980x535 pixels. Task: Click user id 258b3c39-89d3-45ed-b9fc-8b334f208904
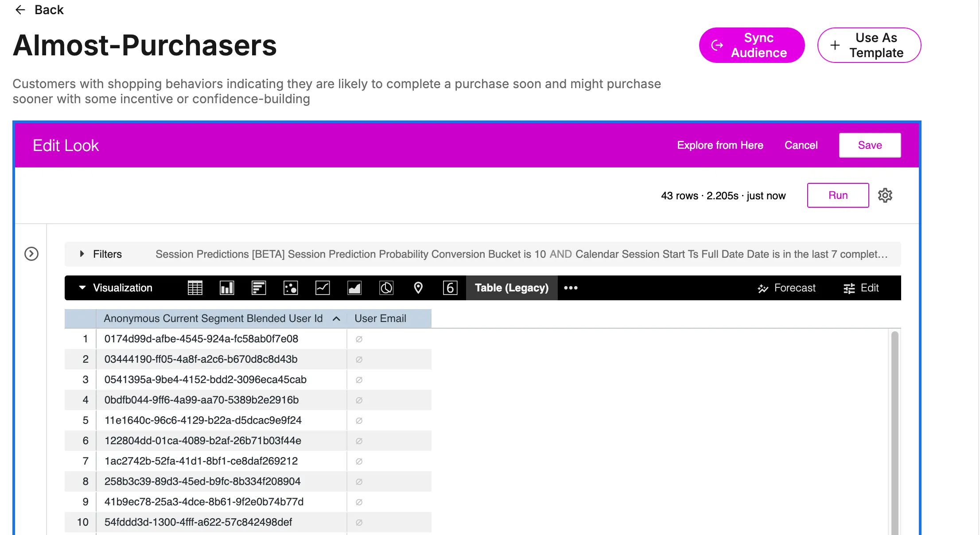(202, 481)
